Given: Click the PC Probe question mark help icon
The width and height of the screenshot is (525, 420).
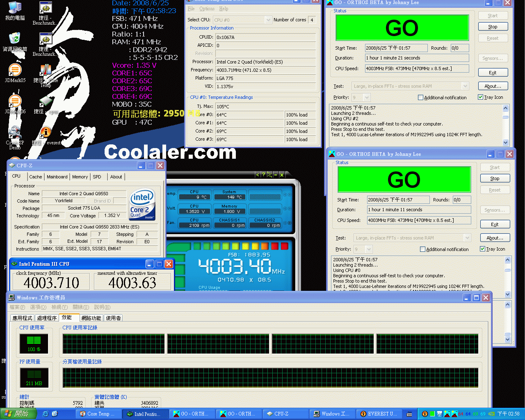Looking at the screenshot, I should coord(263,175).
